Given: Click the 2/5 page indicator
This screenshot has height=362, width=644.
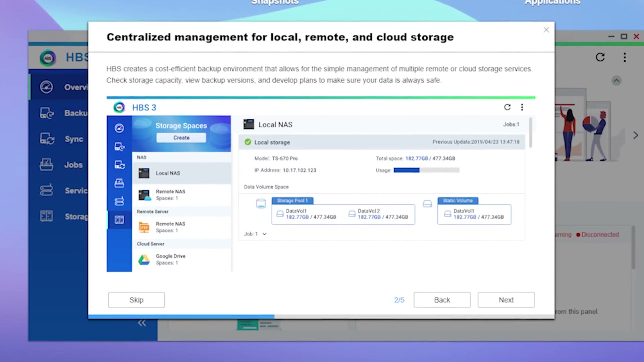Looking at the screenshot, I should 399,300.
